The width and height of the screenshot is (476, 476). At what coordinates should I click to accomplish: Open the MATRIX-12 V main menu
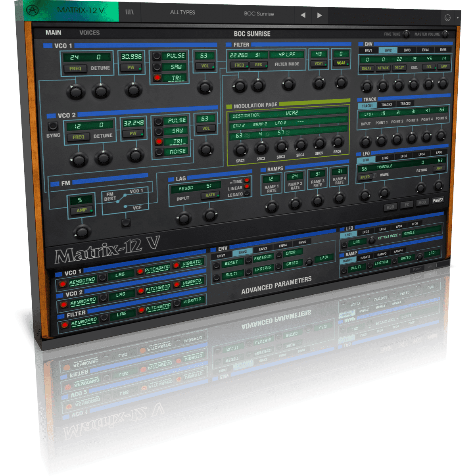tap(81, 10)
